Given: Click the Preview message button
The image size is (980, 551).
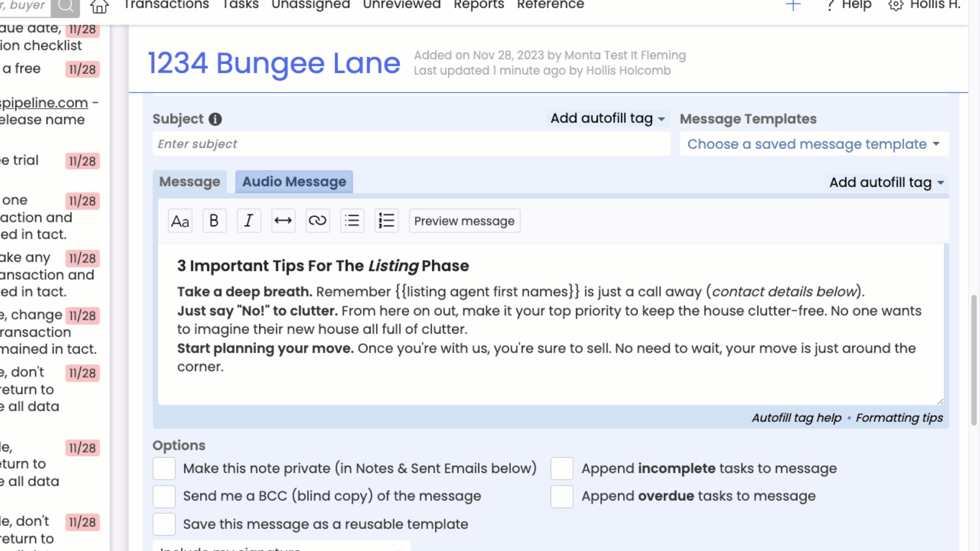Looking at the screenshot, I should pos(464,221).
